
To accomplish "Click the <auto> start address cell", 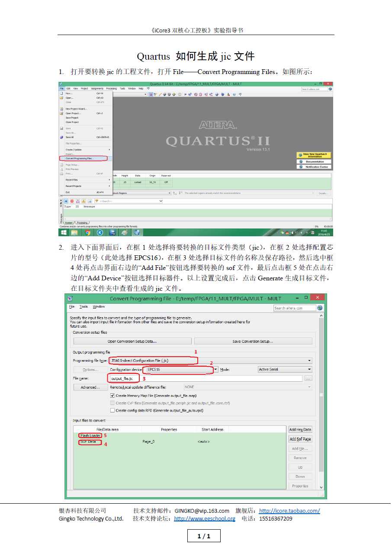I will pyautogui.click(x=203, y=441).
